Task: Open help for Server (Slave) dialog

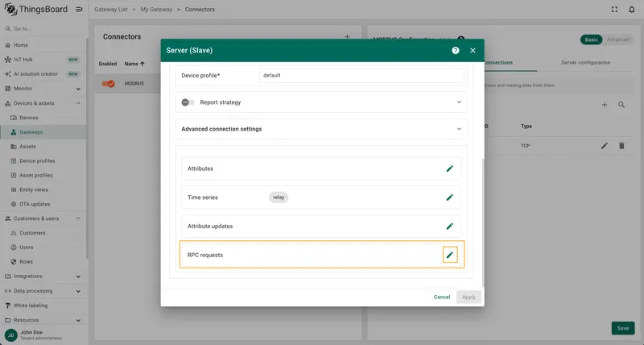Action: coord(456,50)
